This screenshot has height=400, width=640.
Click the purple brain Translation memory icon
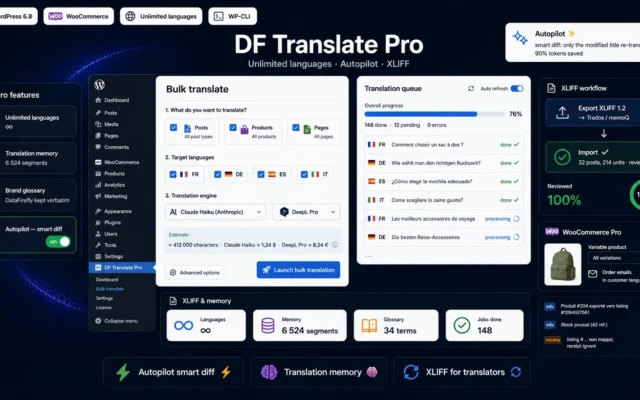pyautogui.click(x=269, y=372)
